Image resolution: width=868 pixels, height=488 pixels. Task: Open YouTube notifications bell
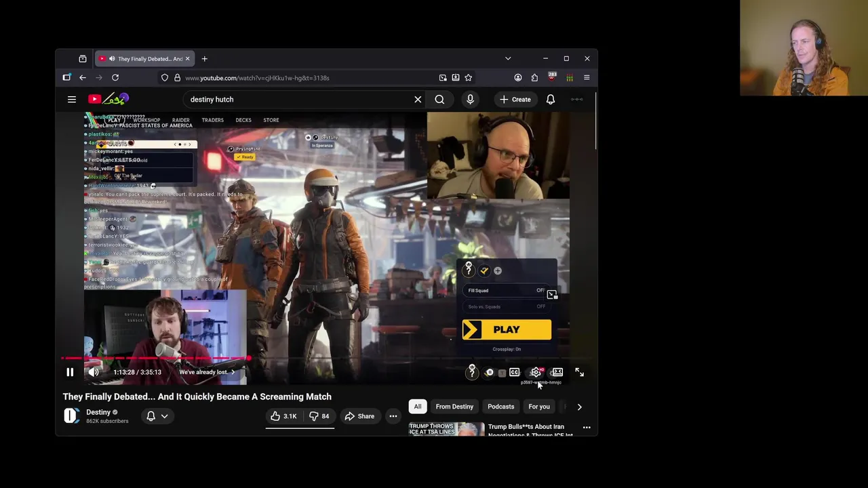click(551, 100)
